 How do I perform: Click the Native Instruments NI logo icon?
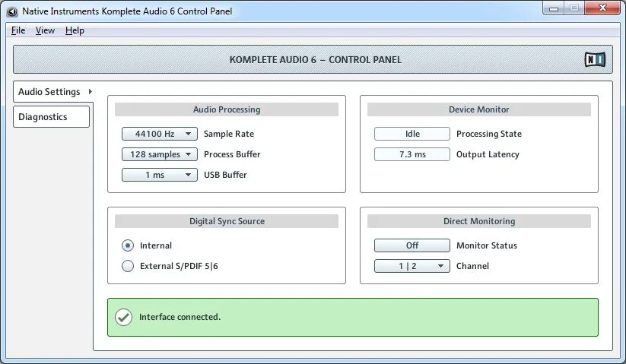pyautogui.click(x=595, y=60)
